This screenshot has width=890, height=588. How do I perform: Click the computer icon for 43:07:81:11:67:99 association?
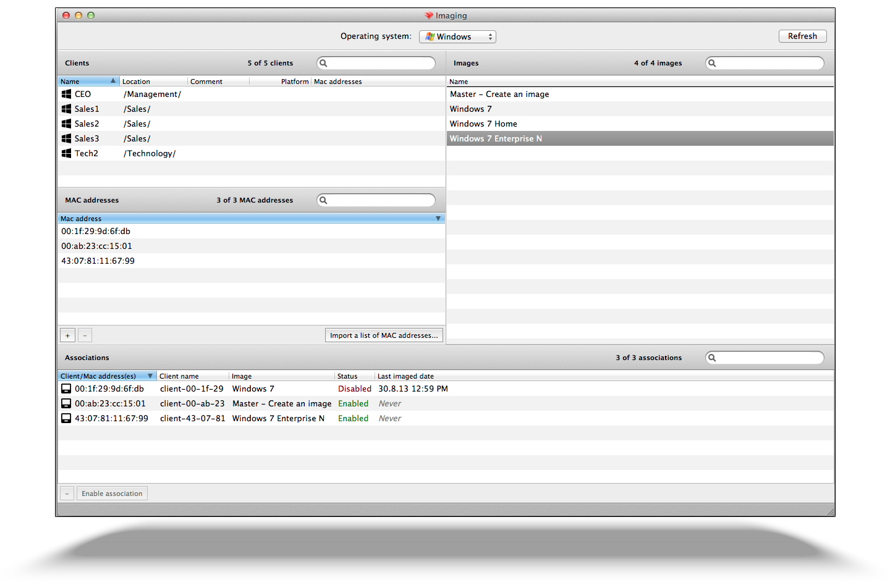(66, 418)
